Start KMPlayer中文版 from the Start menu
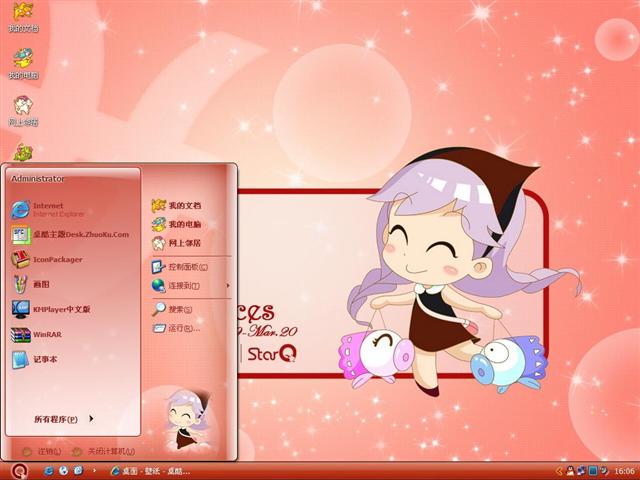The width and height of the screenshot is (640, 480). (51, 309)
